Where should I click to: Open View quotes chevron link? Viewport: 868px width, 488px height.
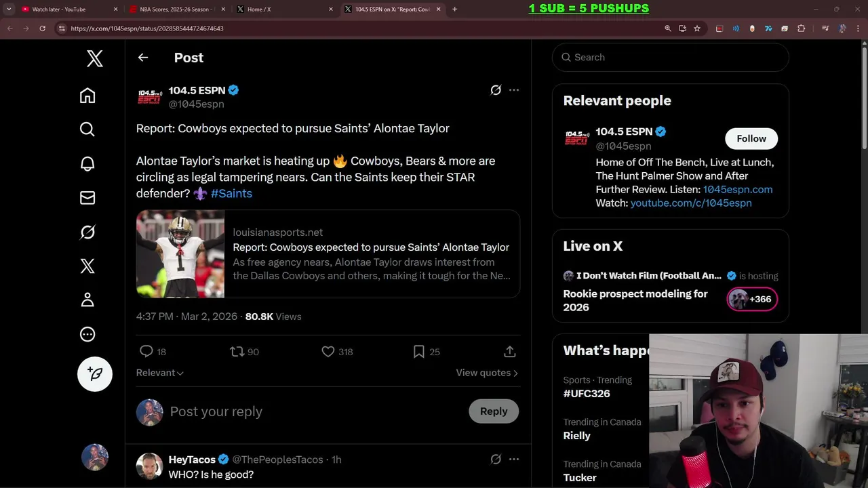(x=487, y=373)
